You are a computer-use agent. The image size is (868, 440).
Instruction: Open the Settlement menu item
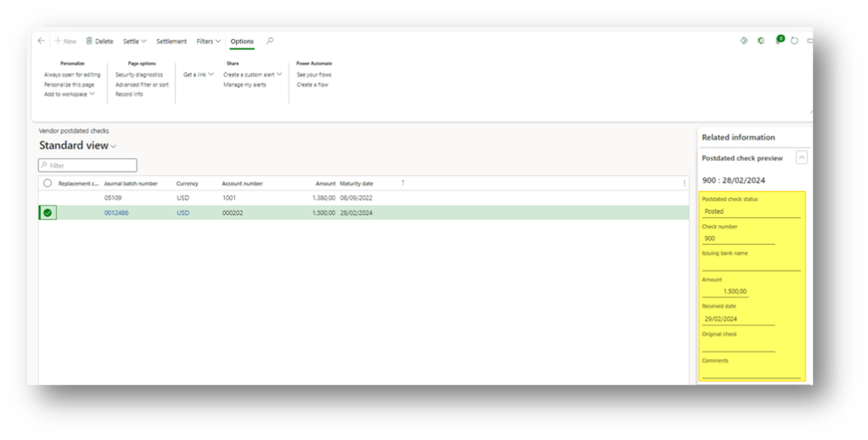pos(172,41)
